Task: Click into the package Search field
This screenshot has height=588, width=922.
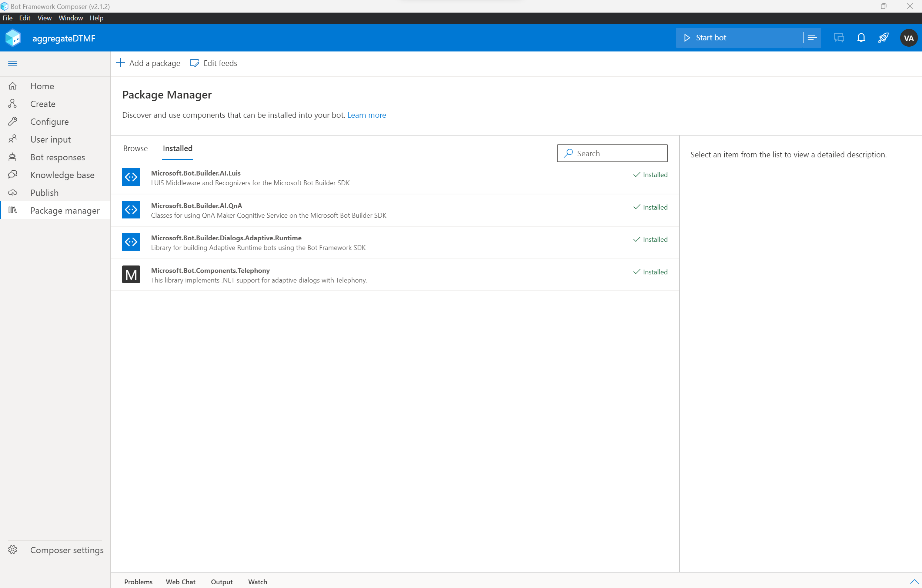Action: tap(612, 153)
